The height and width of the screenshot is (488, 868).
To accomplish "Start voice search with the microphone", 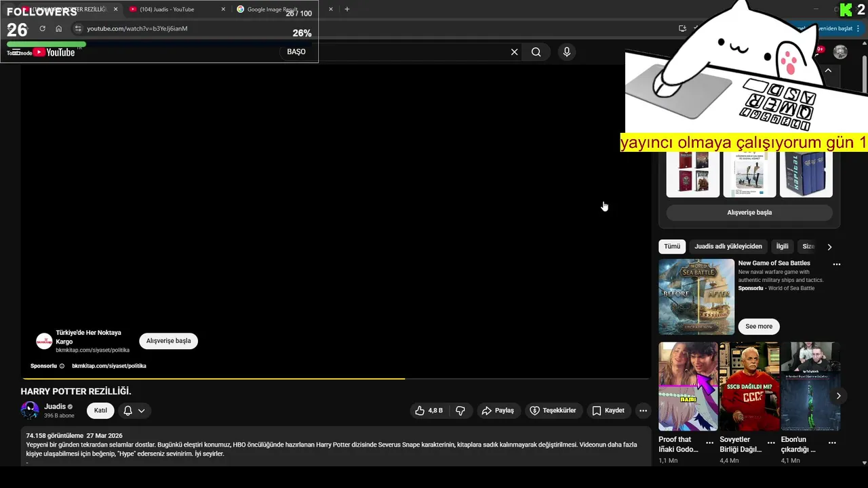I will [x=567, y=52].
